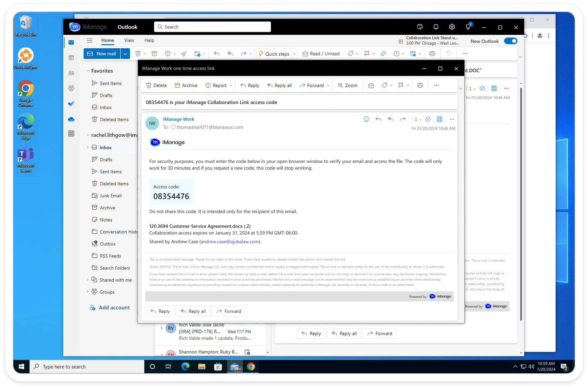The image size is (588, 388).
Task: Open the To Do checkmark icon
Action: [71, 104]
